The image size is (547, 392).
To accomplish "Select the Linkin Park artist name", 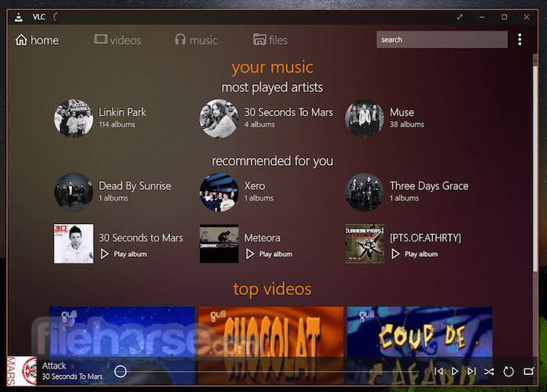I will coord(122,112).
